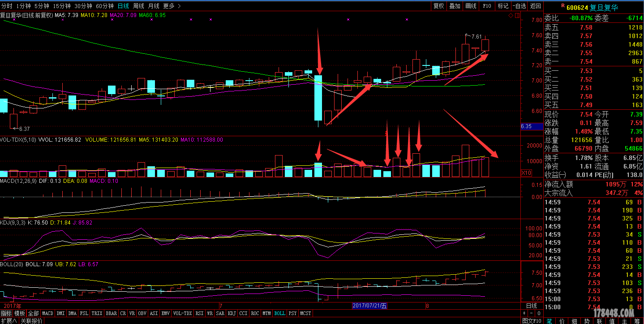Open the 画线 drawing tools
This screenshot has width=644, height=324.
471,6
